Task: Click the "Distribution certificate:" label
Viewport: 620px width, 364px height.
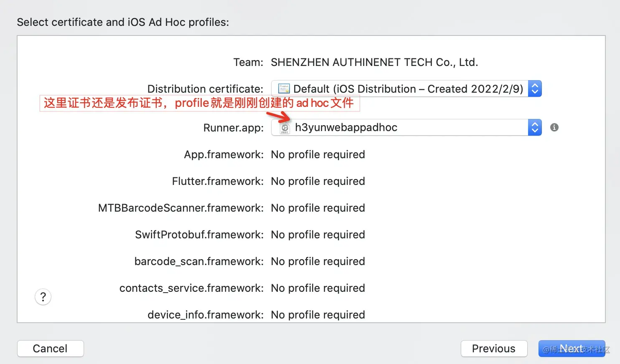Action: pos(205,89)
